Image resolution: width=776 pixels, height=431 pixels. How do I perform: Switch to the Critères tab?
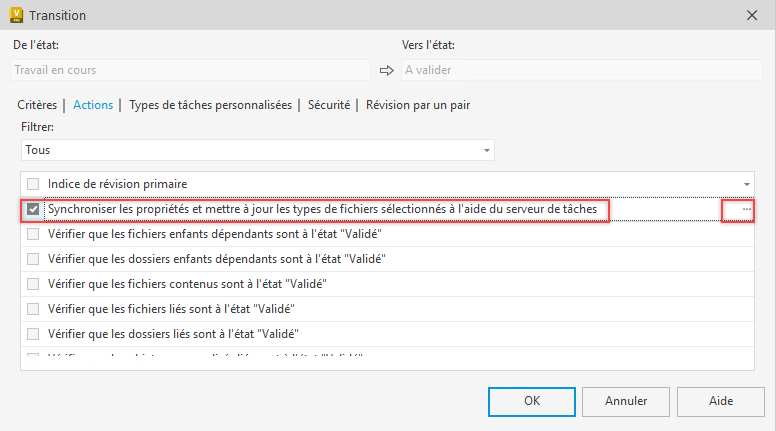coord(37,104)
